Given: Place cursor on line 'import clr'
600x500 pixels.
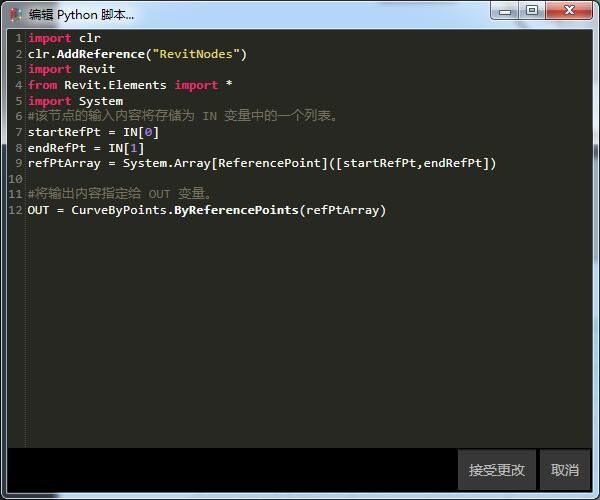Looking at the screenshot, I should (x=64, y=38).
